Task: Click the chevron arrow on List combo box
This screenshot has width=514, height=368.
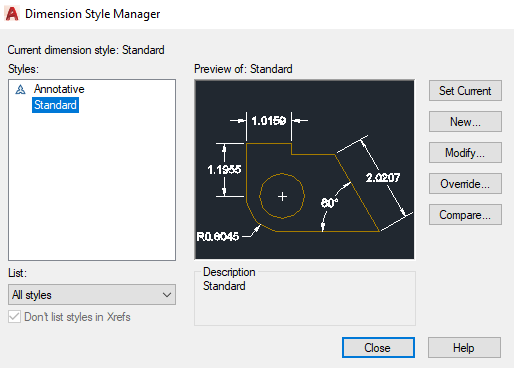Action: click(167, 295)
